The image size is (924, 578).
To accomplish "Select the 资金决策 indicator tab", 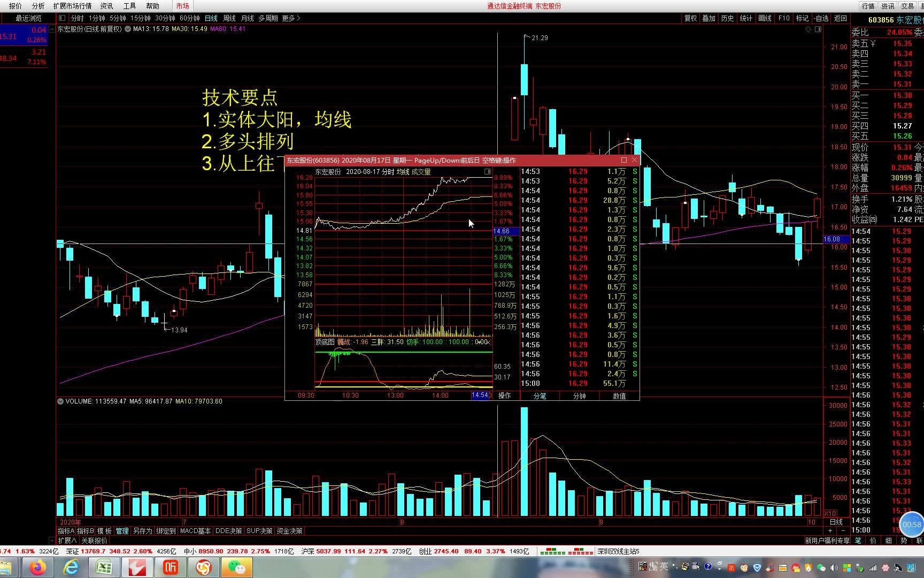I will coord(289,531).
